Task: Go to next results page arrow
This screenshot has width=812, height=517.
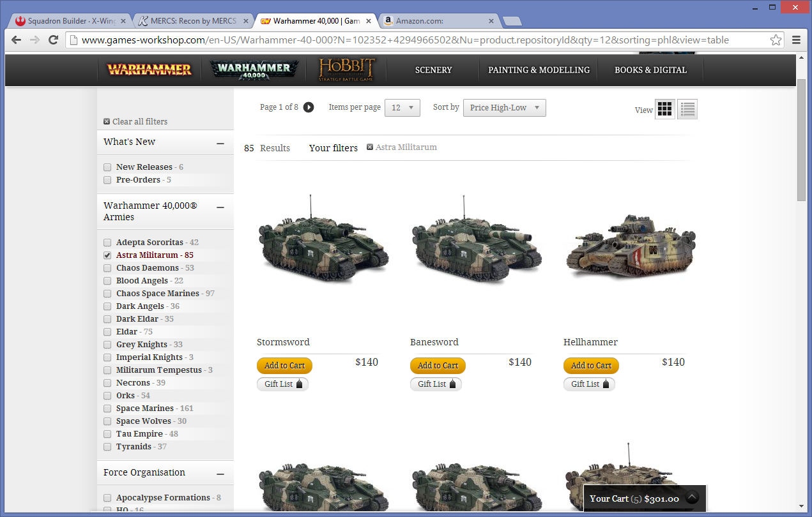Action: 309,107
